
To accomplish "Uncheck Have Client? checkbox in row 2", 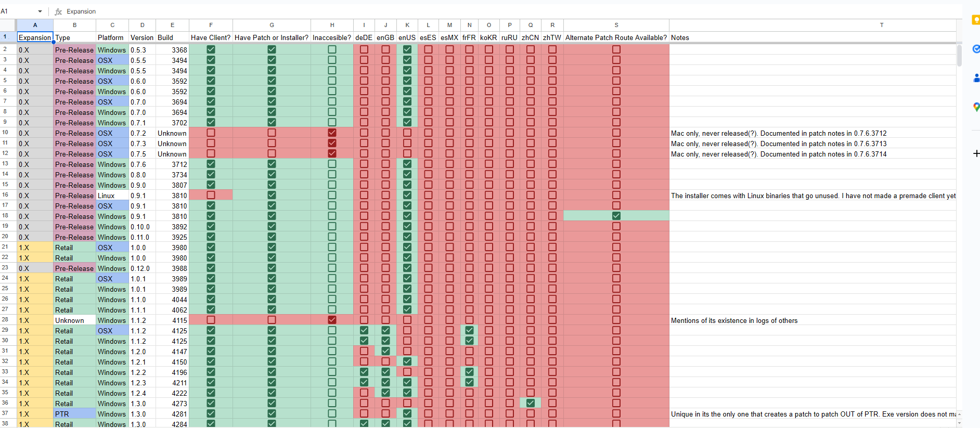I will (211, 49).
